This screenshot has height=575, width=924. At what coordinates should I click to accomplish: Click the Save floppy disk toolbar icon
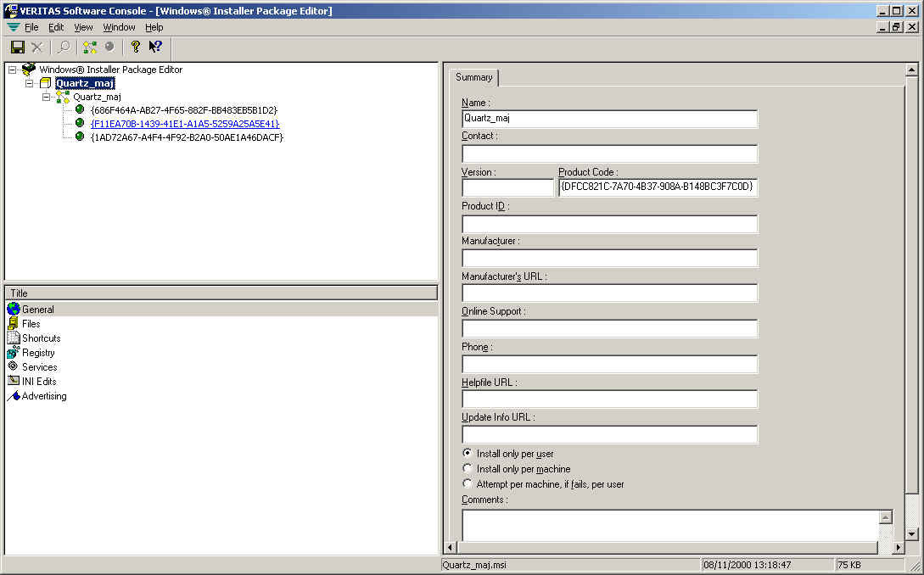click(18, 47)
